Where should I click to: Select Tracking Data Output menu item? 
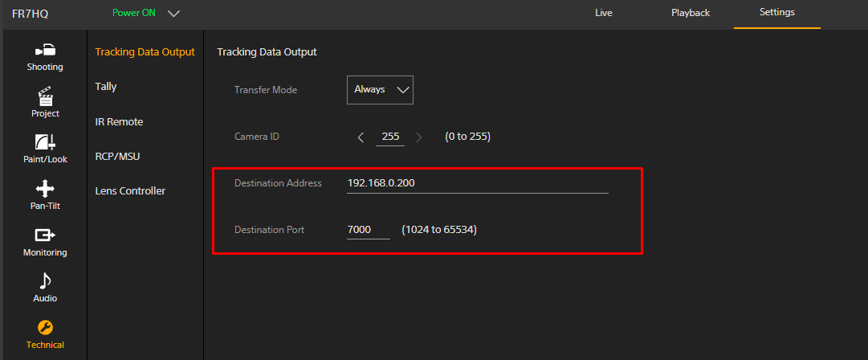[145, 52]
